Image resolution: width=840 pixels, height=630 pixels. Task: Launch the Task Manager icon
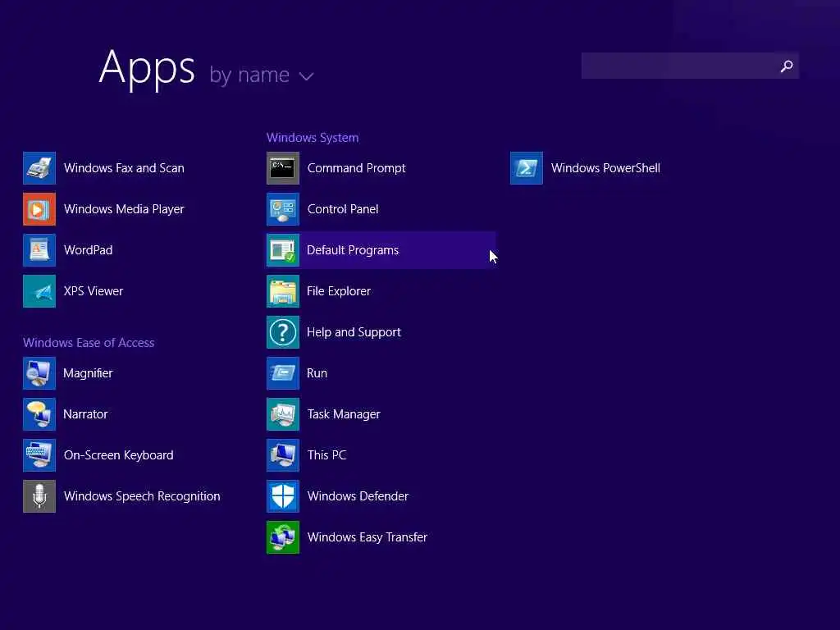point(283,414)
